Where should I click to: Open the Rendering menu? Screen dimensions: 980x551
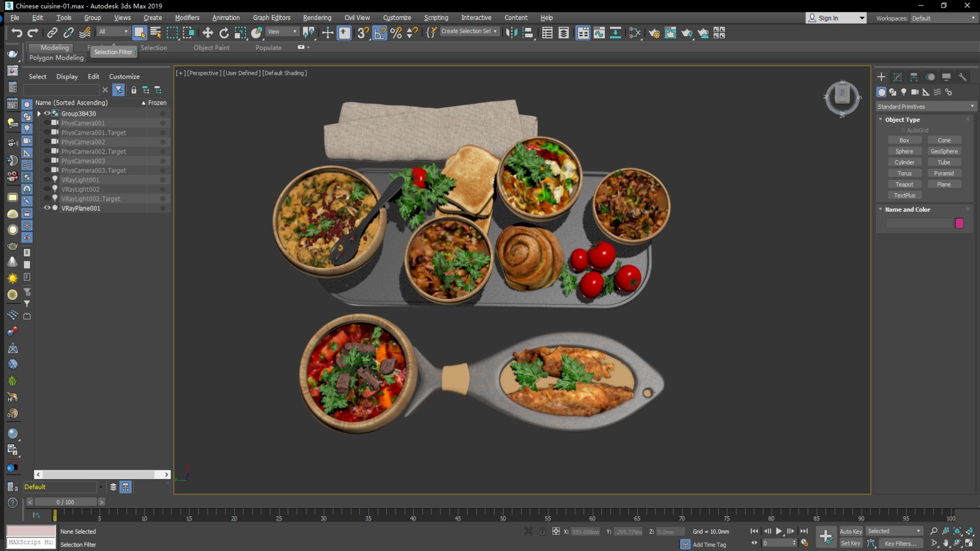click(x=317, y=18)
